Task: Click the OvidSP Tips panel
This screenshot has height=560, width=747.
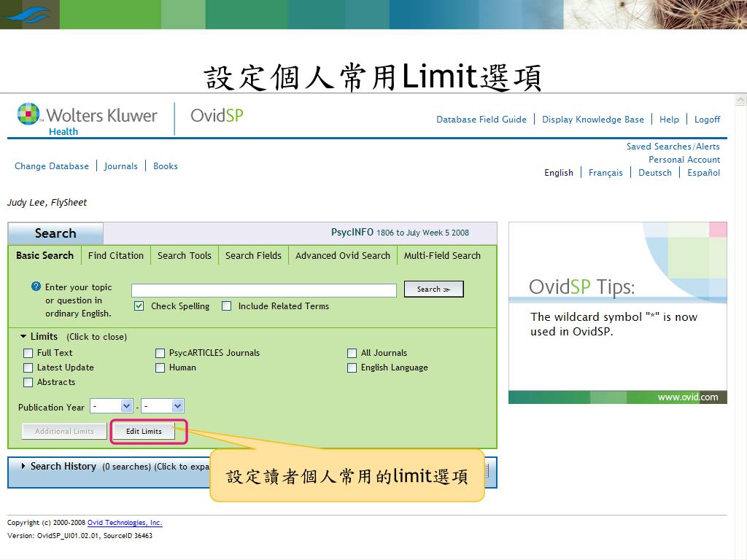Action: pos(617,312)
